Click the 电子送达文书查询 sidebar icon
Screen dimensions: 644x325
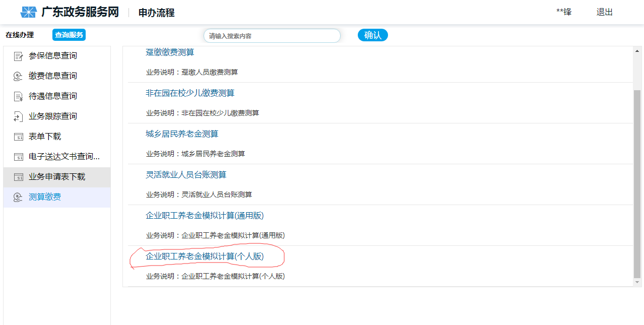(18, 157)
